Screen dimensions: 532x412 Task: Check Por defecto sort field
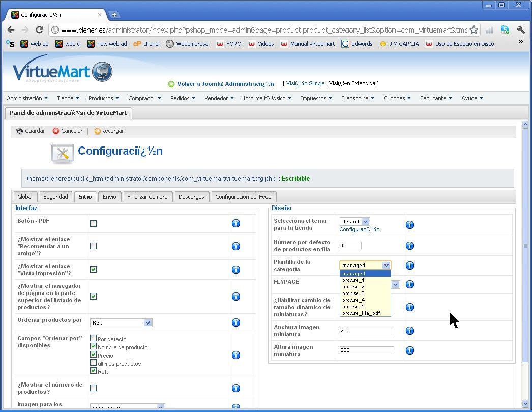[93, 338]
